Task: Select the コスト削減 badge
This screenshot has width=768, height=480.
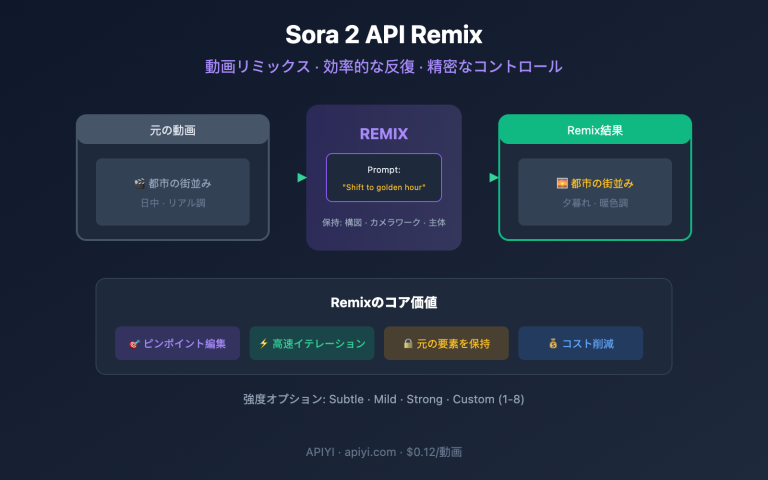Action: 580,343
